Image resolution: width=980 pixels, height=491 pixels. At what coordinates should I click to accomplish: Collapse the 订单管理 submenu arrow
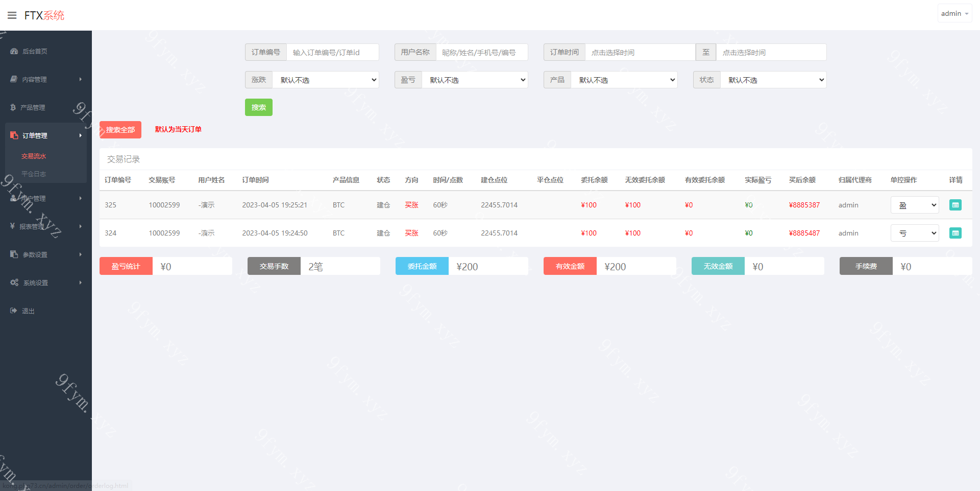click(81, 135)
